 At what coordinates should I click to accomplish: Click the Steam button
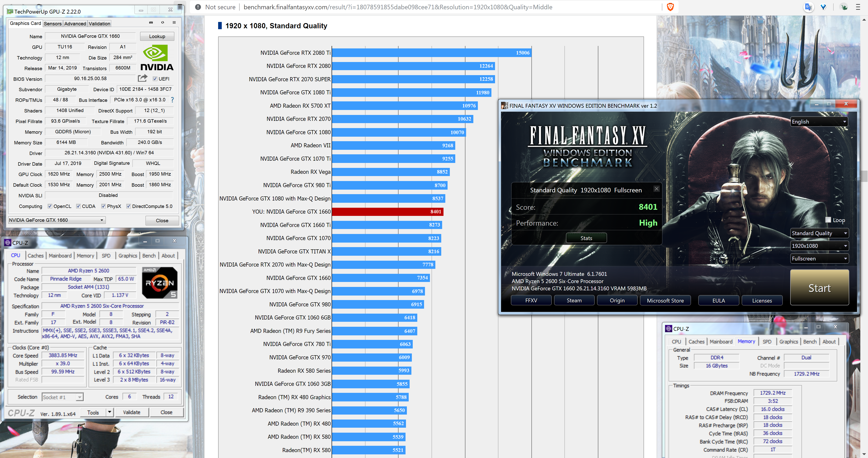point(574,301)
